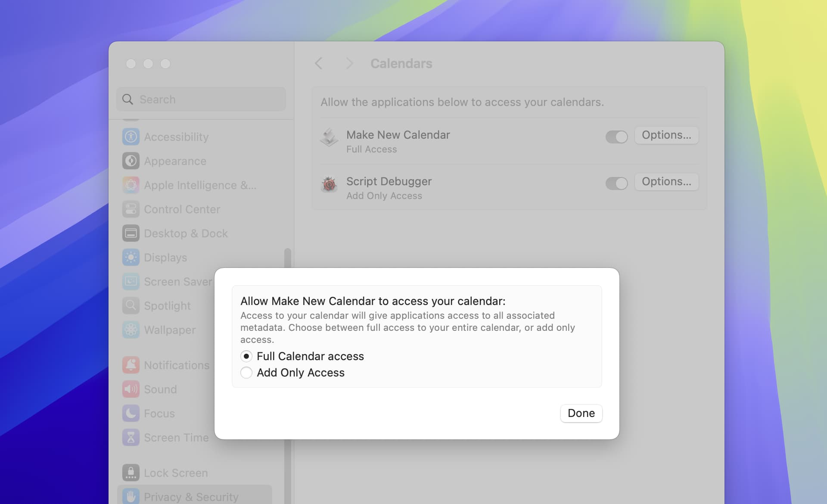Open the Screen Time hourglass icon
Image resolution: width=827 pixels, height=504 pixels.
point(131,437)
